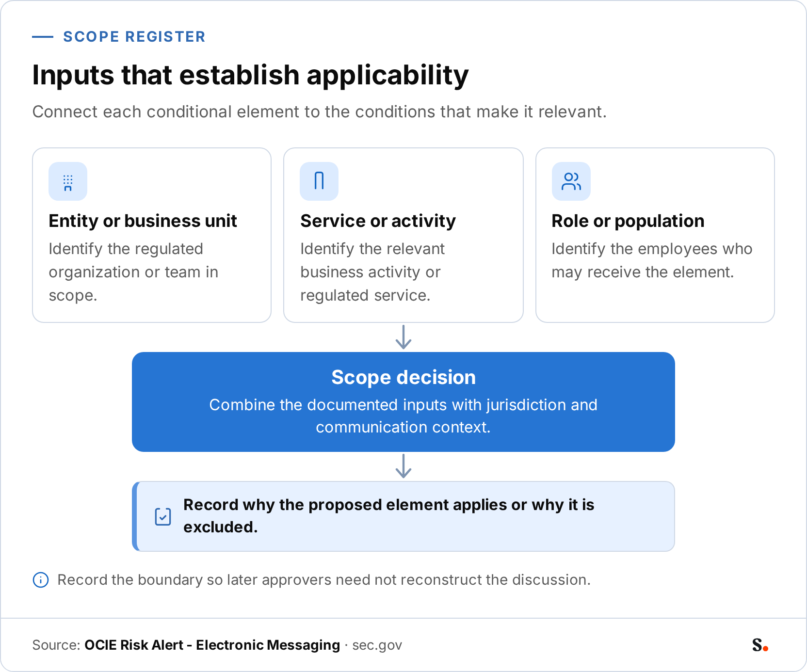Viewport: 807px width, 672px height.
Task: Select the Scope decision blue box
Action: coord(403,402)
